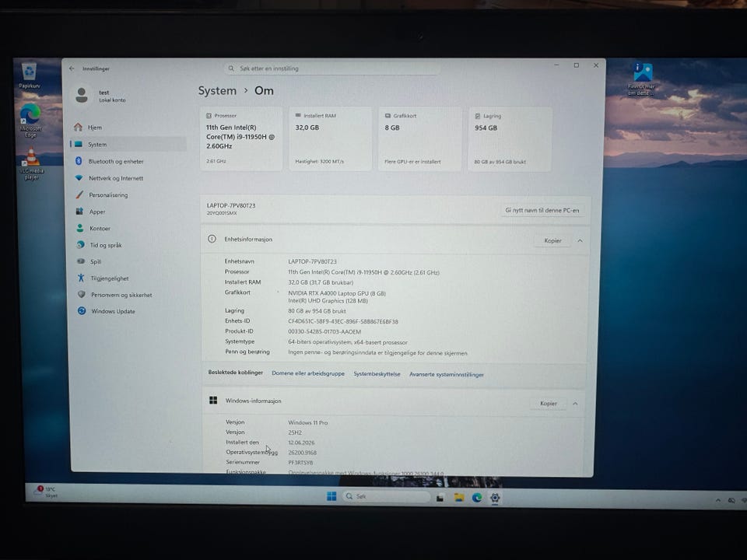Click the Tid og språk globe icon

(x=80, y=245)
